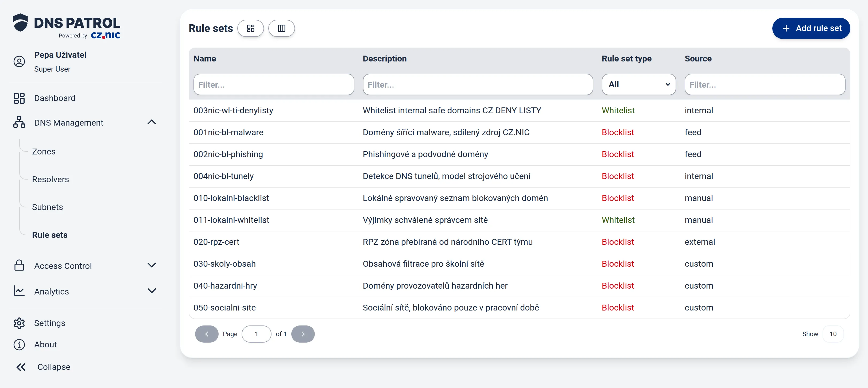Image resolution: width=868 pixels, height=388 pixels.
Task: Focus the Name filter field
Action: (x=274, y=84)
